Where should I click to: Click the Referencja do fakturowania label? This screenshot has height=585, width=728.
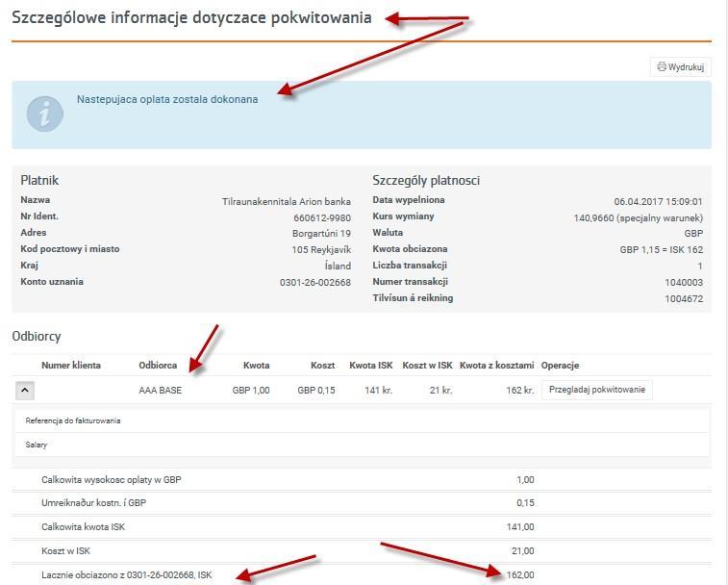point(73,420)
